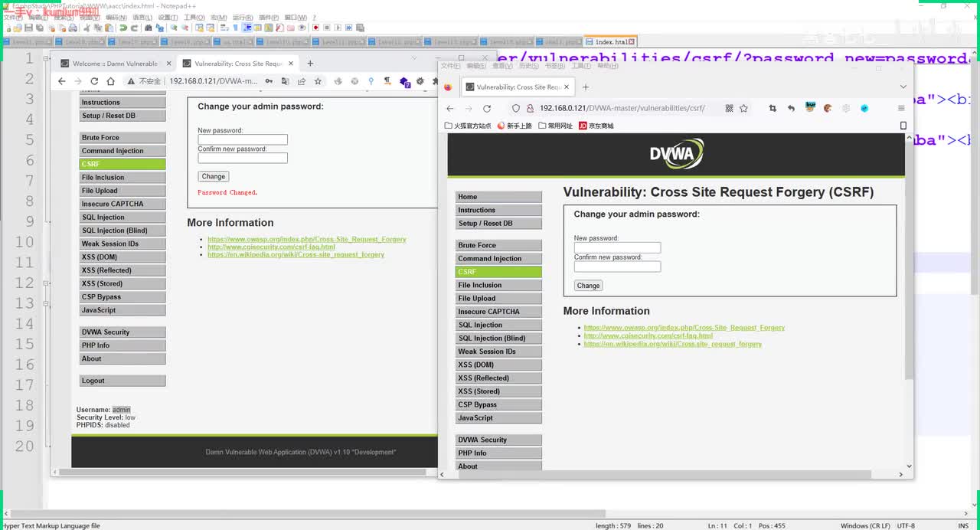Click Chrome share icon
This screenshot has width=980, height=530.
[x=302, y=81]
